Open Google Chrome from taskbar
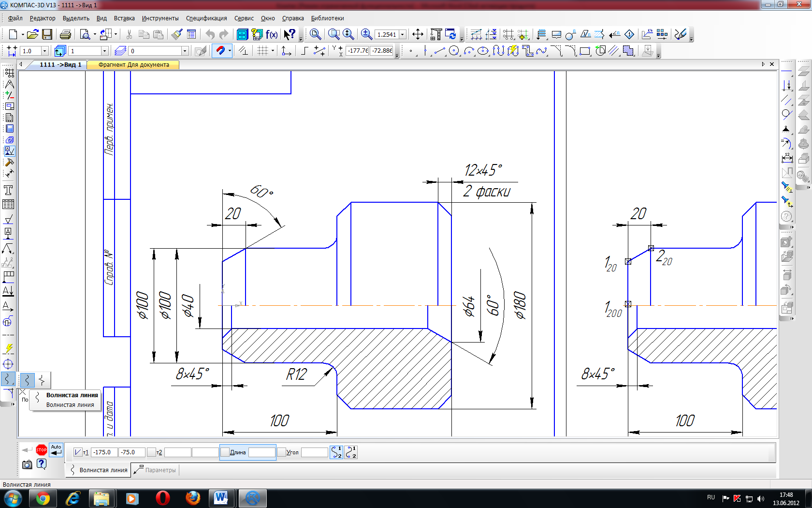Screen dimensions: 812x508 click(x=43, y=498)
